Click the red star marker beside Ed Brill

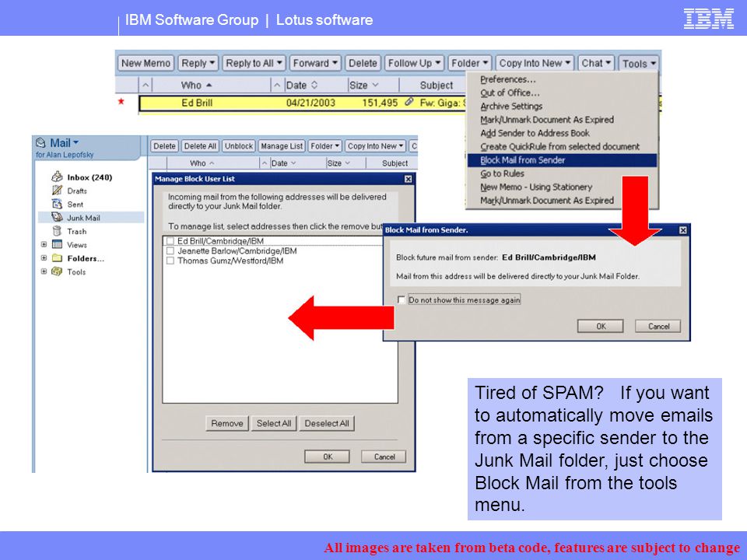[x=121, y=101]
